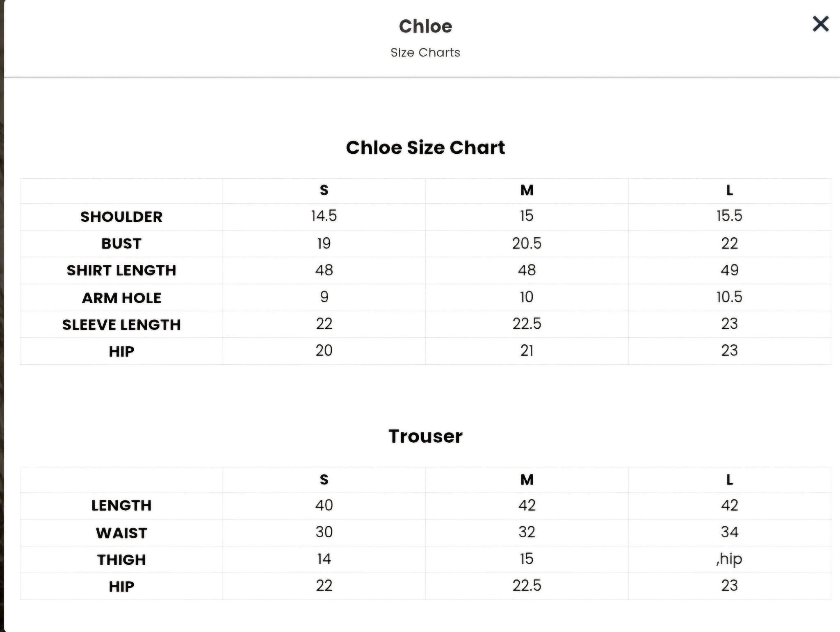Click the shirt length value 49
The image size is (840, 632).
tap(729, 270)
